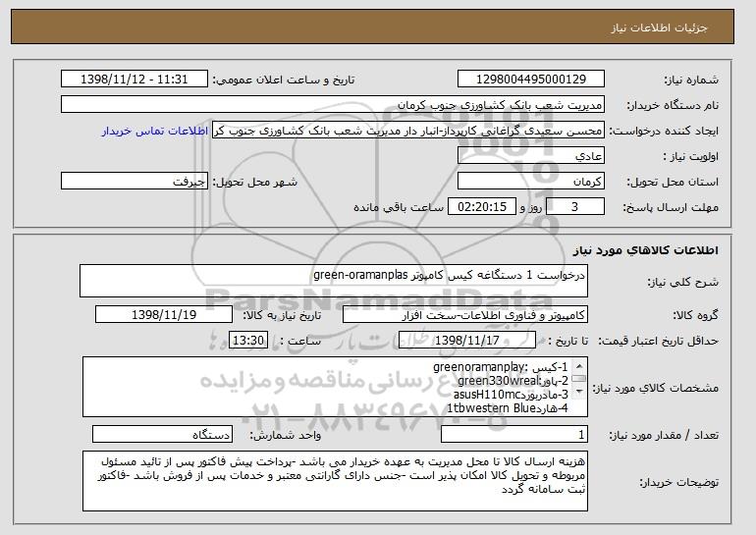Viewport: 756px width, 535px height.
Task: Click scroll-down arrow of specifications list
Action: (579, 392)
